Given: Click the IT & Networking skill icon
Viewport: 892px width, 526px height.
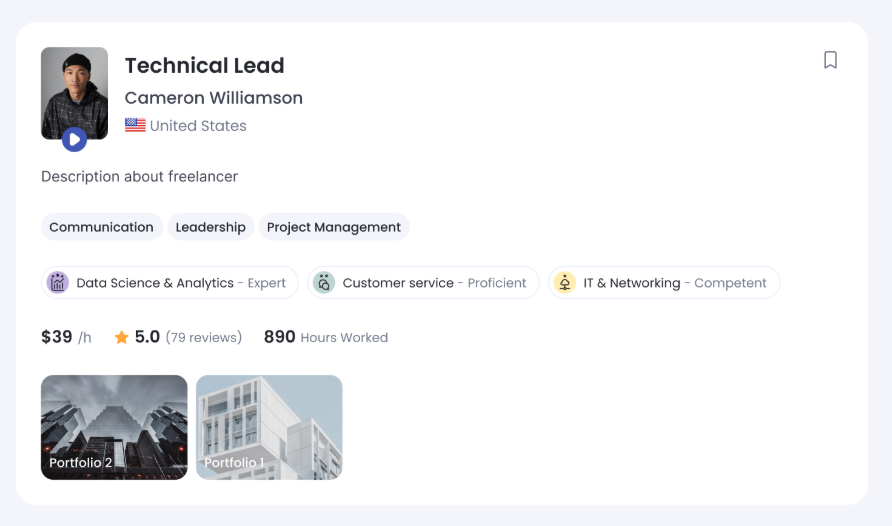Looking at the screenshot, I should [565, 283].
